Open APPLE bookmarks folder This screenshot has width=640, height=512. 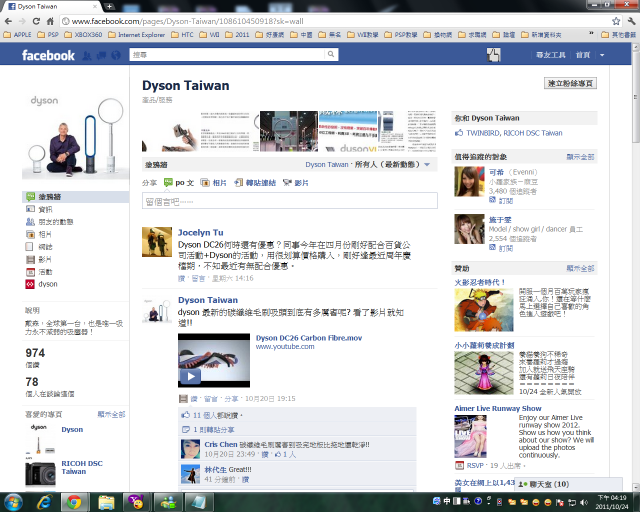tap(17, 35)
